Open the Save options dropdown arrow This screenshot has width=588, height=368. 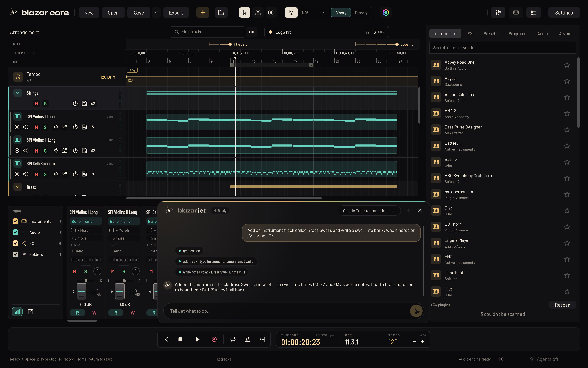[x=156, y=13]
